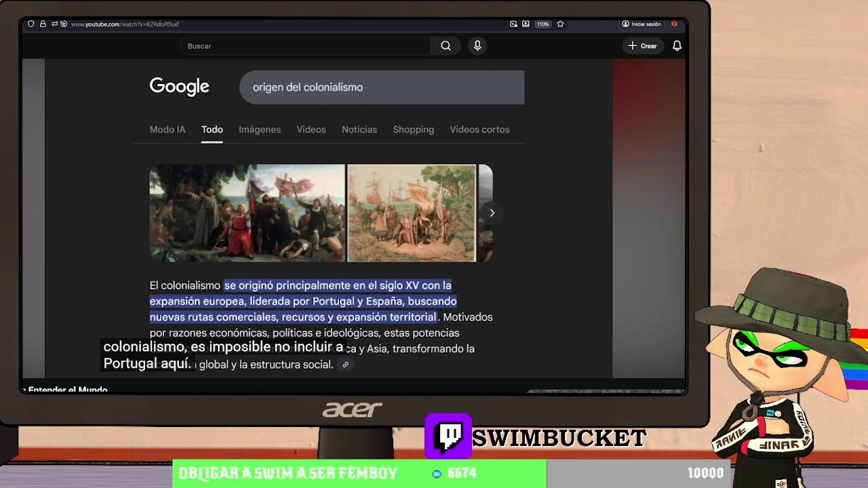This screenshot has width=868, height=488.
Task: Click the highlighted text 'se originó principalmente'
Action: [288, 285]
